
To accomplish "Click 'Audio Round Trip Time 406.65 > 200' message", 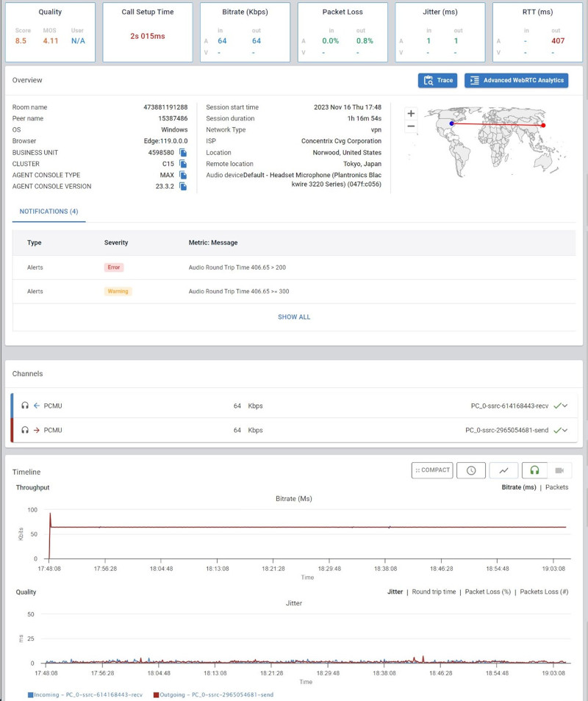I will pos(237,267).
